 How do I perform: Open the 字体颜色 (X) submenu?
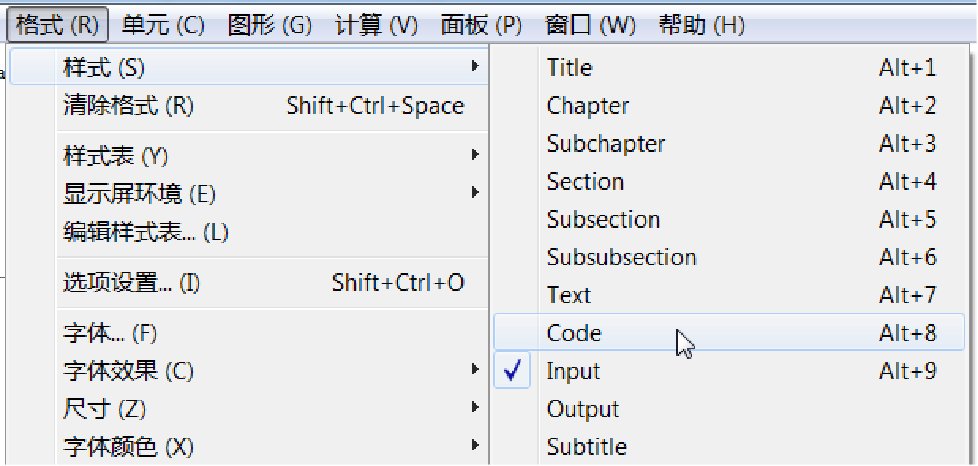click(271, 447)
